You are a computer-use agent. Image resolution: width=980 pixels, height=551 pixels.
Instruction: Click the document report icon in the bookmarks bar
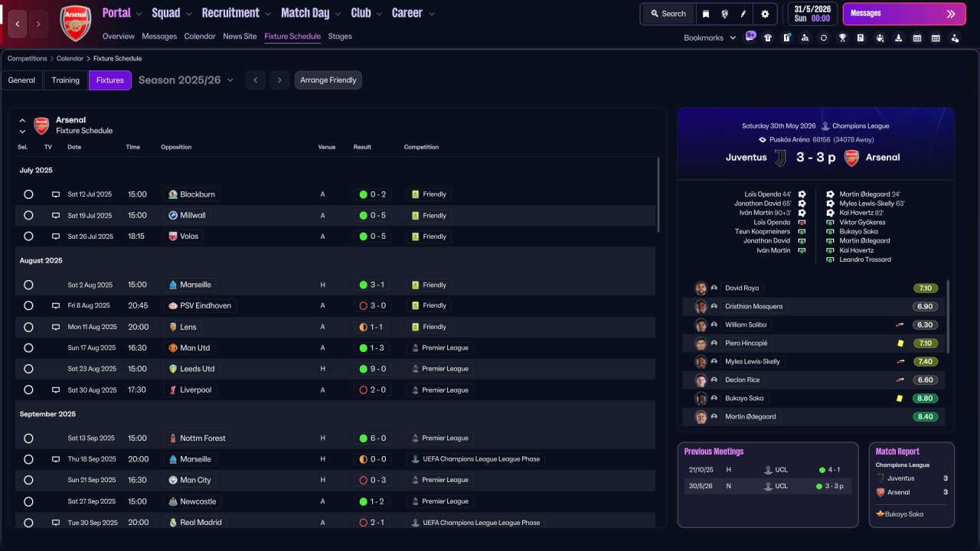861,37
